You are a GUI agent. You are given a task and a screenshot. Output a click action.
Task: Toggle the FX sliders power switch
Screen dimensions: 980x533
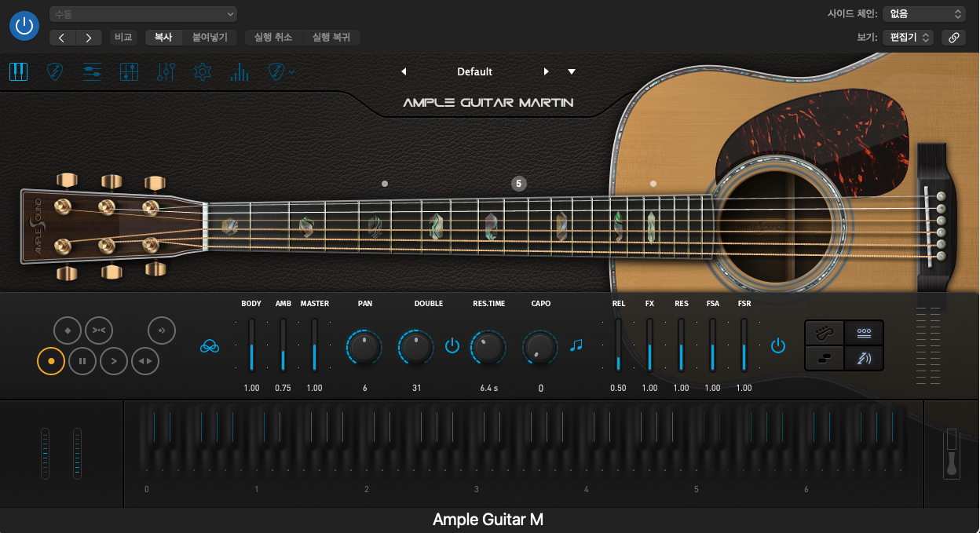[x=777, y=345]
